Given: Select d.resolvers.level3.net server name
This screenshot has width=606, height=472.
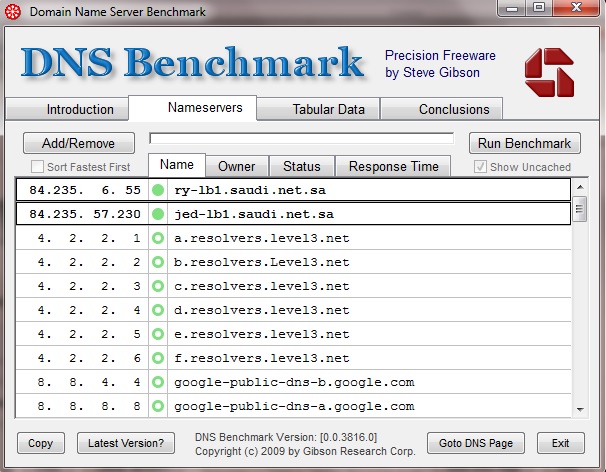Looking at the screenshot, I should click(262, 310).
